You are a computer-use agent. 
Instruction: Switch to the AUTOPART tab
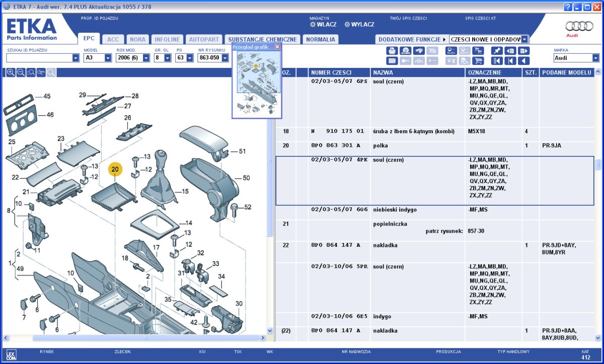point(204,39)
